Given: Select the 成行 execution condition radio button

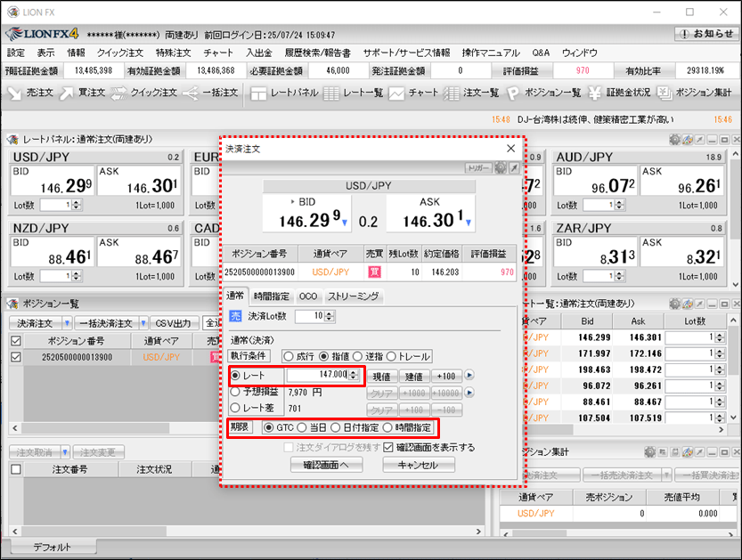Looking at the screenshot, I should click(x=288, y=355).
